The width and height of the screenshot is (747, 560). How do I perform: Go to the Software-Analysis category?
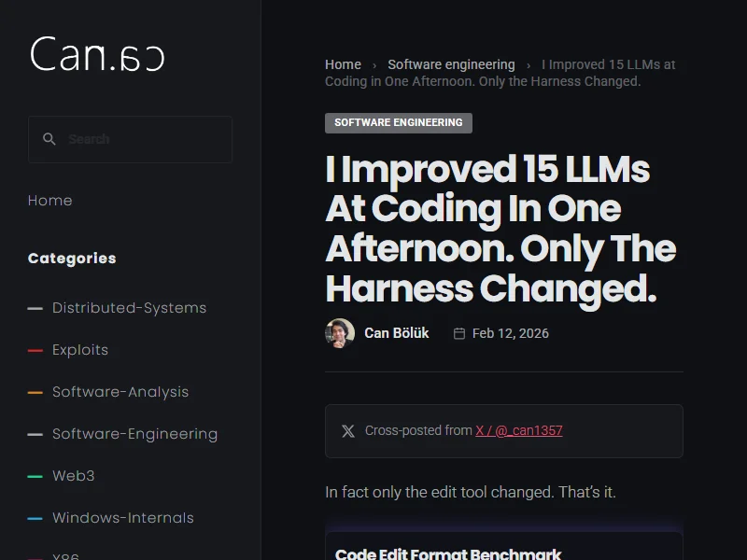click(120, 392)
